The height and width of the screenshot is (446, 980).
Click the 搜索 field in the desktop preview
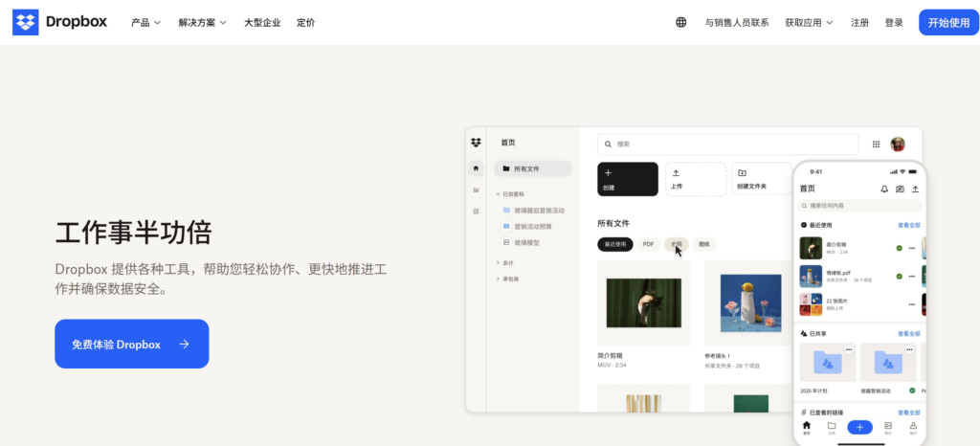727,144
